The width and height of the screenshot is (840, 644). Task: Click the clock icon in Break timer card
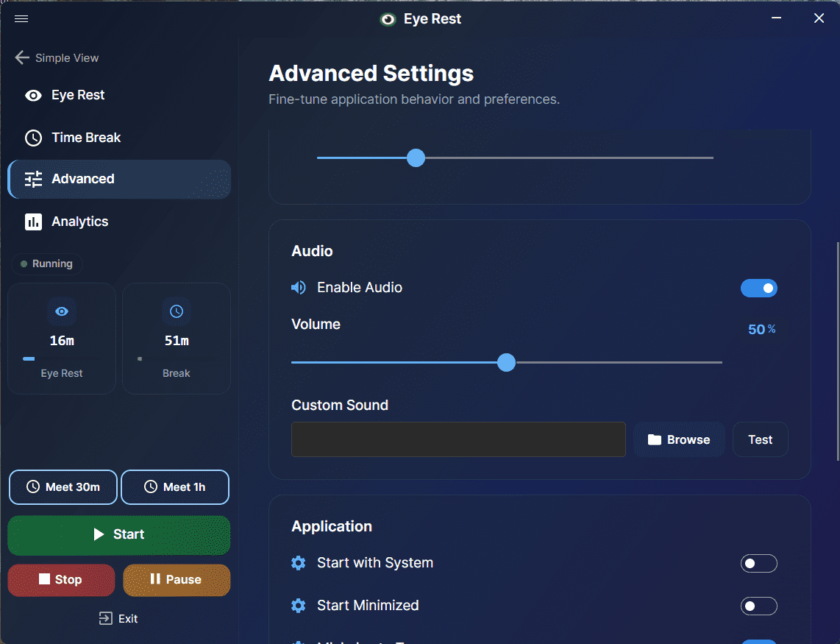[177, 312]
